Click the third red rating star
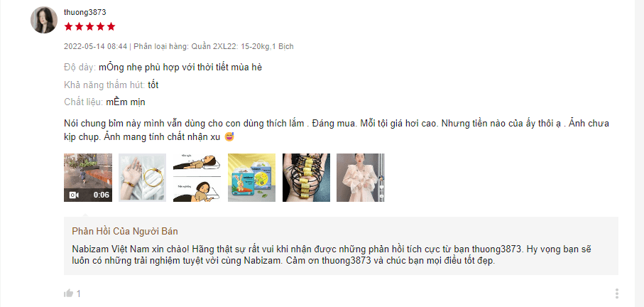Screen dimensions: 644x307 [90, 27]
